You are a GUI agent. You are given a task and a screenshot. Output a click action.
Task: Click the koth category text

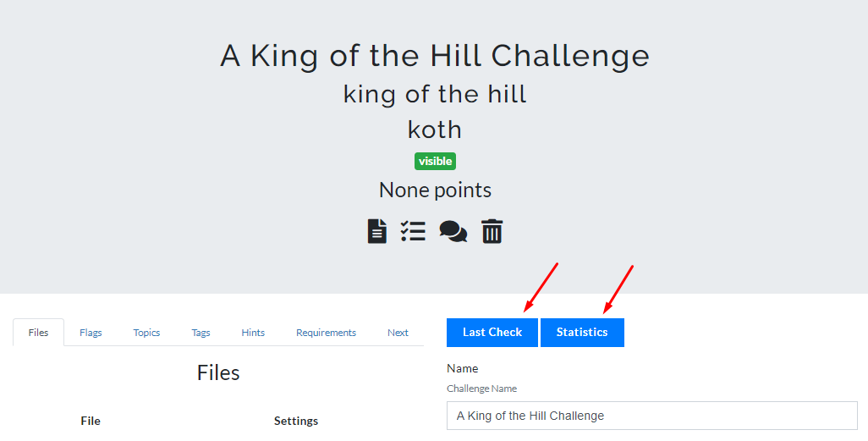(x=435, y=130)
